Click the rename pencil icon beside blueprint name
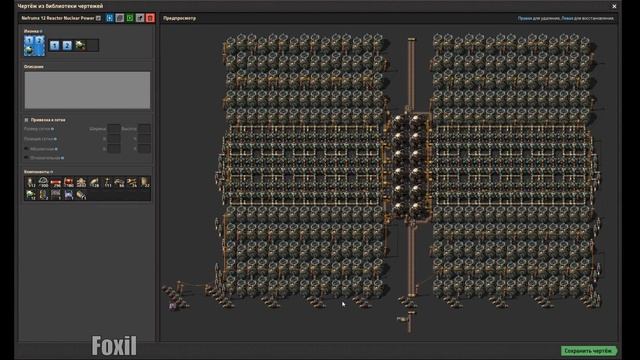 pyautogui.click(x=98, y=18)
